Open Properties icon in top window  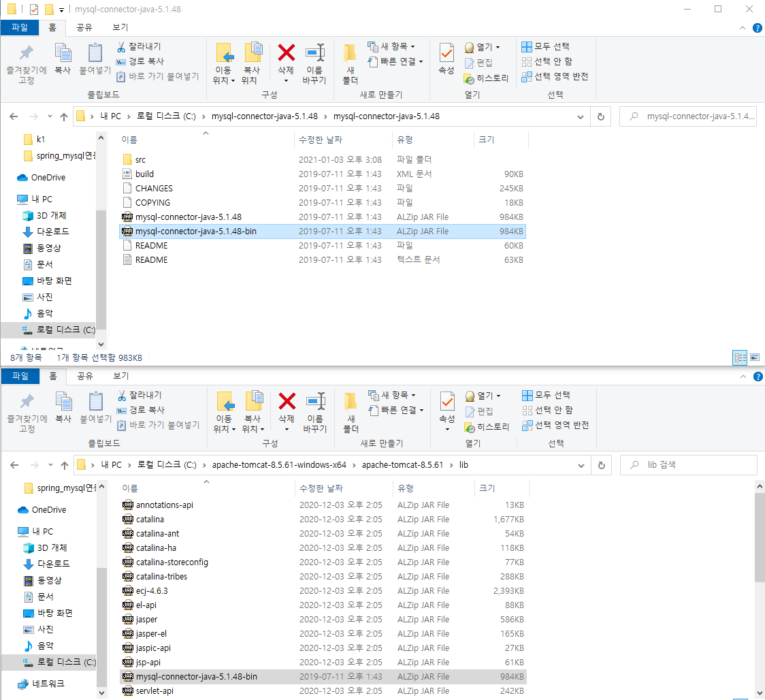446,52
